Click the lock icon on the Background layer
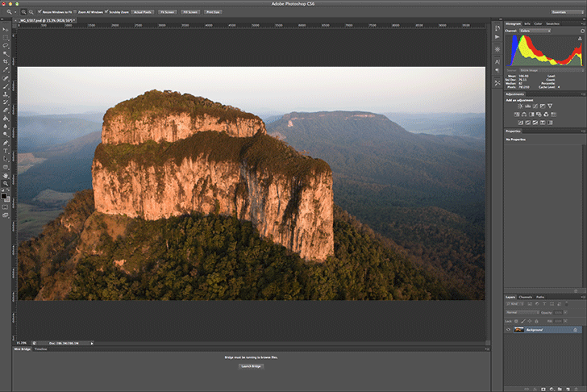The width and height of the screenshot is (587, 392). click(574, 330)
